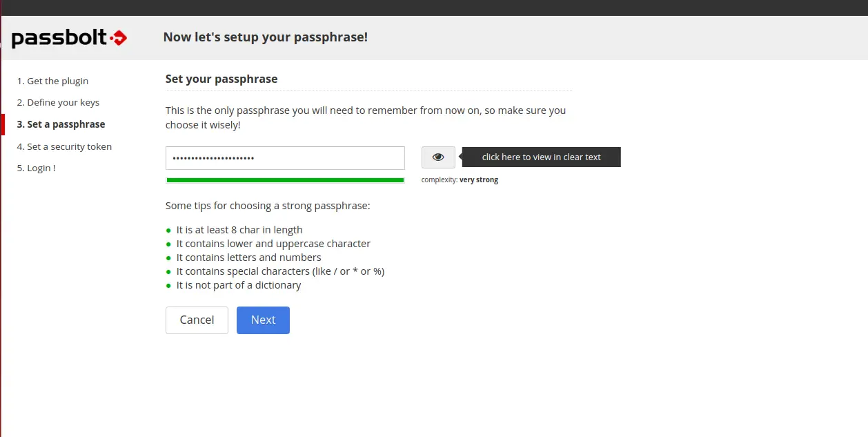This screenshot has height=437, width=868.
Task: Click green bullet beside letters and numbers tip
Action: (x=168, y=258)
